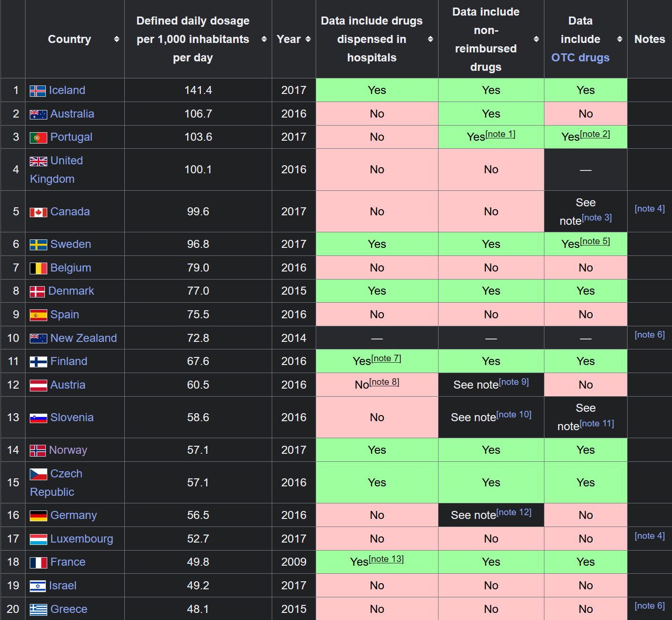Follow note 13 reference in France row
This screenshot has width=672, height=620.
(x=386, y=559)
